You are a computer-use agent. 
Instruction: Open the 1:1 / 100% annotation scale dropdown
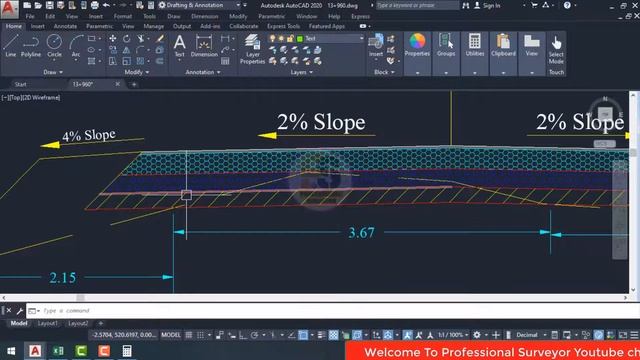[453, 335]
